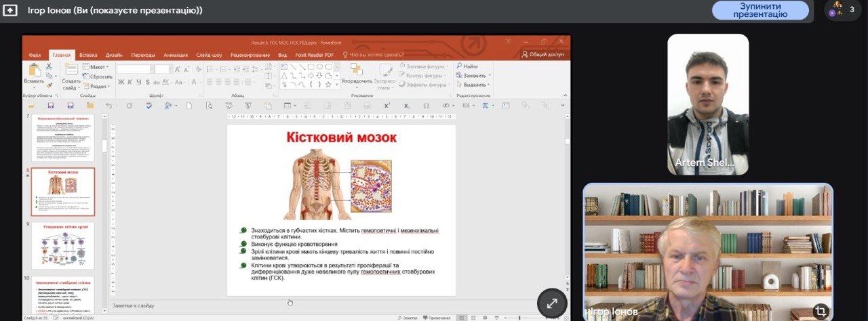The image size is (868, 321).
Task: Open the Дизайн ribbon tab
Action: click(114, 55)
